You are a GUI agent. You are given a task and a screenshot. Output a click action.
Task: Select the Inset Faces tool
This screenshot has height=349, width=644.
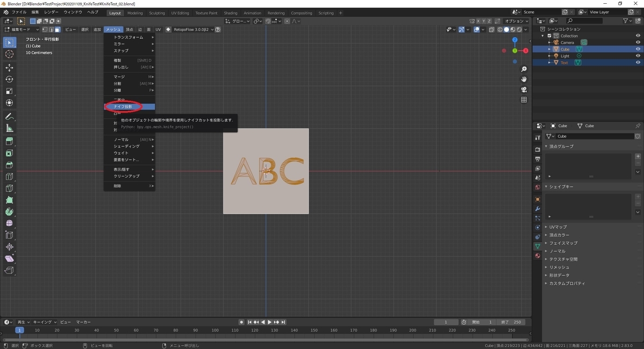tap(9, 153)
